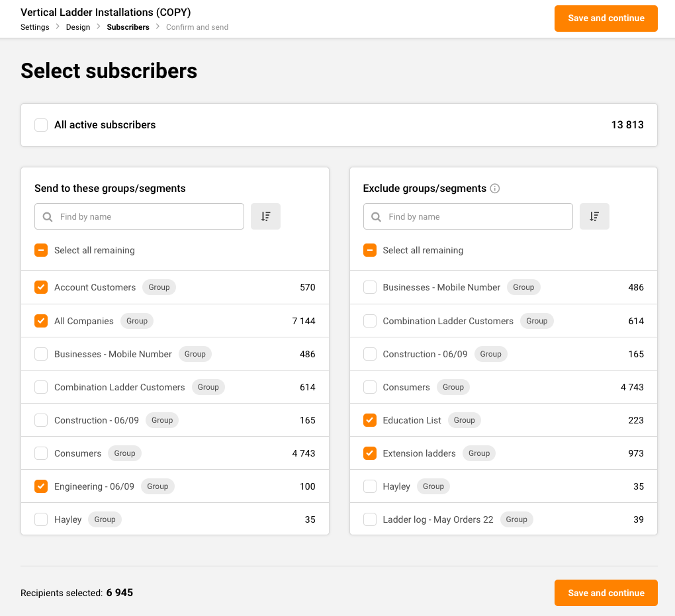Screen dimensions: 675x616
Task: Toggle Select all remaining in send panel
Action: coord(41,251)
